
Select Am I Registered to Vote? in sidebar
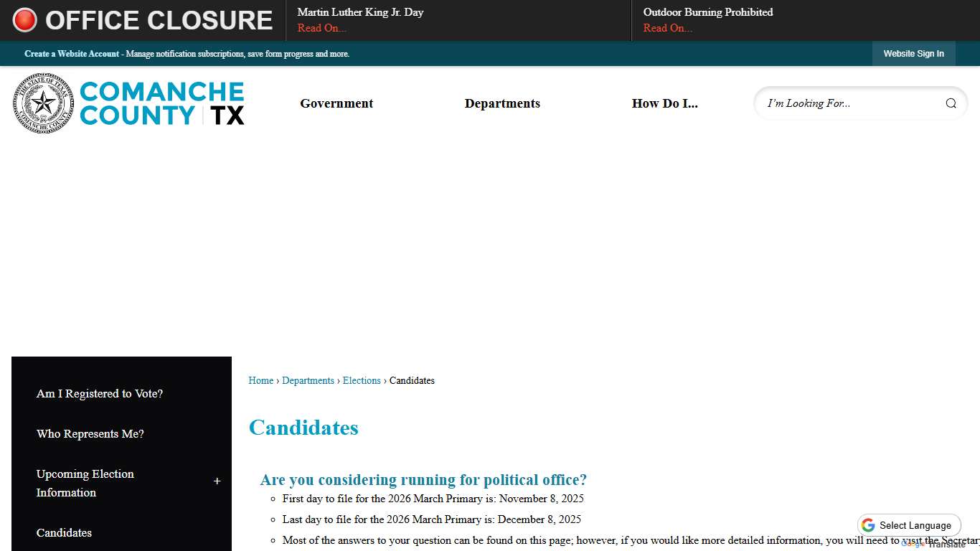[100, 393]
